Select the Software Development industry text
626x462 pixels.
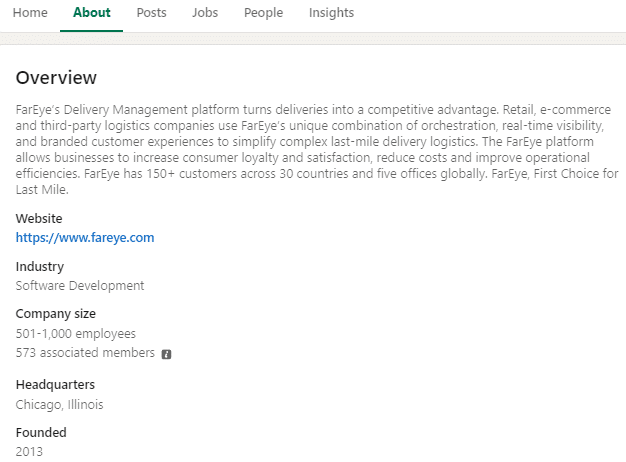[x=80, y=285]
